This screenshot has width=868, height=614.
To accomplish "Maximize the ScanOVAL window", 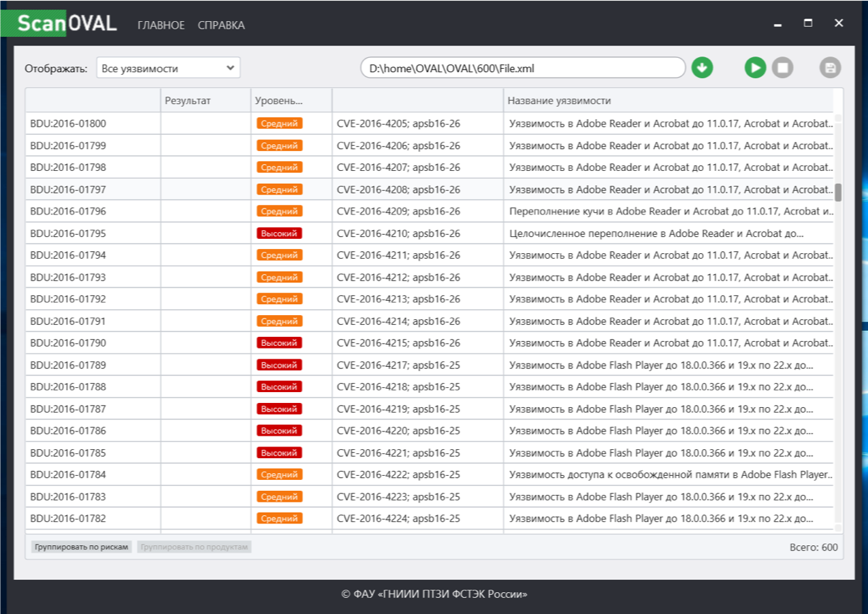I will [x=808, y=23].
